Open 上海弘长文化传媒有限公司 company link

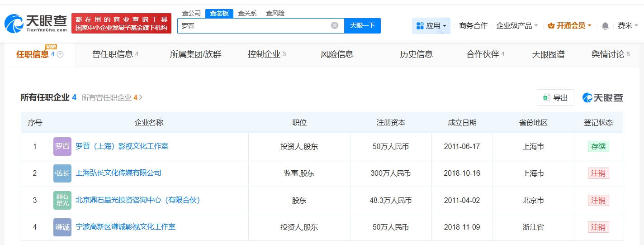tap(118, 173)
